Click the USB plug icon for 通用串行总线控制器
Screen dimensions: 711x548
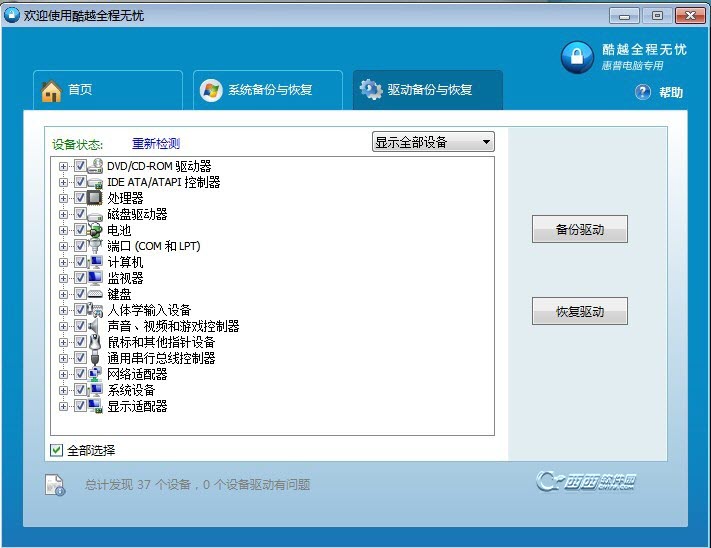(94, 358)
